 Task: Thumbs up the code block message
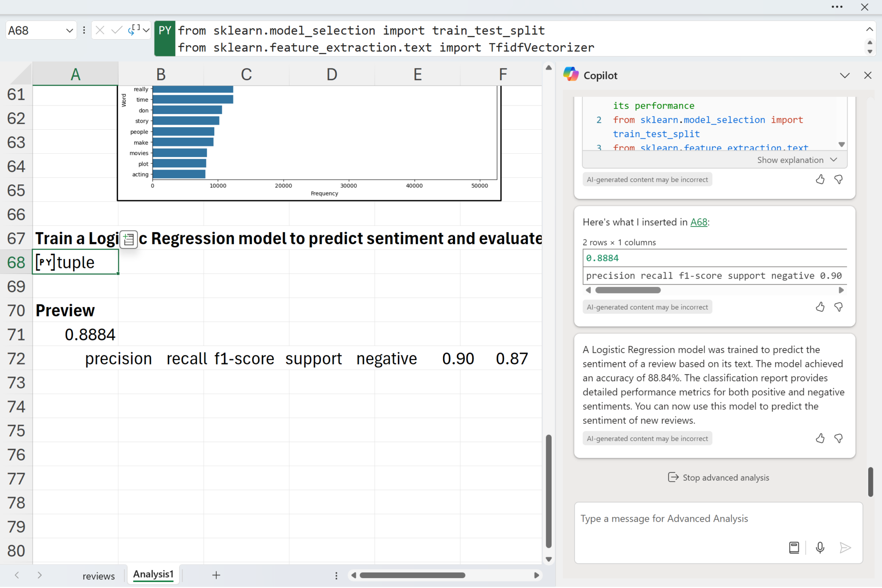coord(820,180)
